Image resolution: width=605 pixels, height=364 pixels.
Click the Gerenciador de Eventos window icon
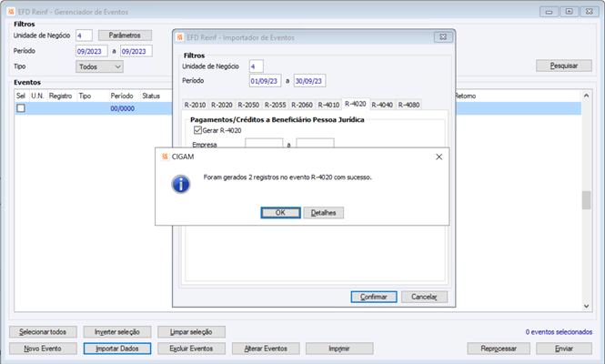[11, 12]
